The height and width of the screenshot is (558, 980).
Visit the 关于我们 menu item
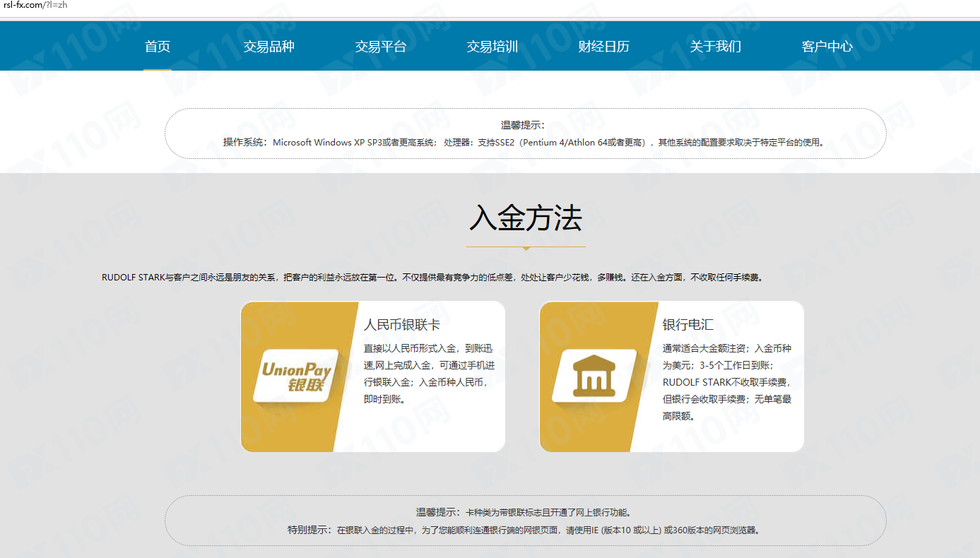[x=716, y=47]
